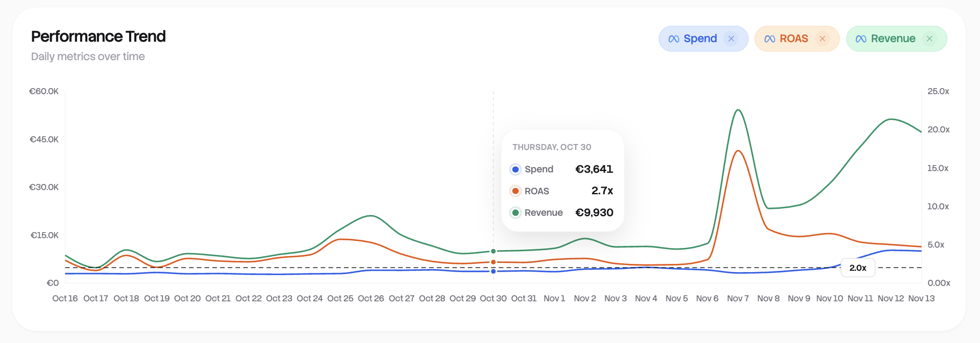The width and height of the screenshot is (980, 343).
Task: Click the €45.0K left axis label
Action: pos(44,139)
